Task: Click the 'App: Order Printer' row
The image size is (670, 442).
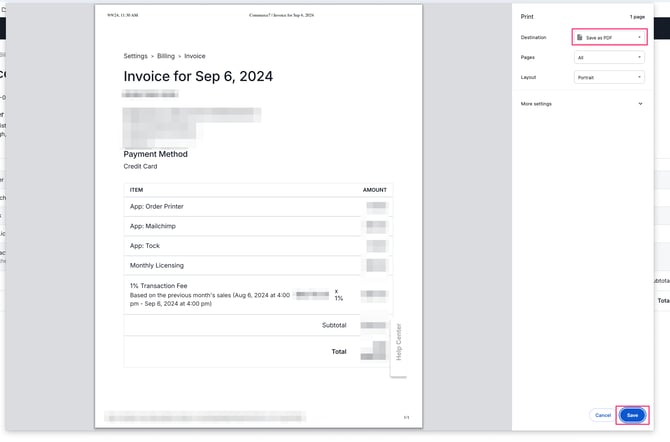Action: pos(258,206)
